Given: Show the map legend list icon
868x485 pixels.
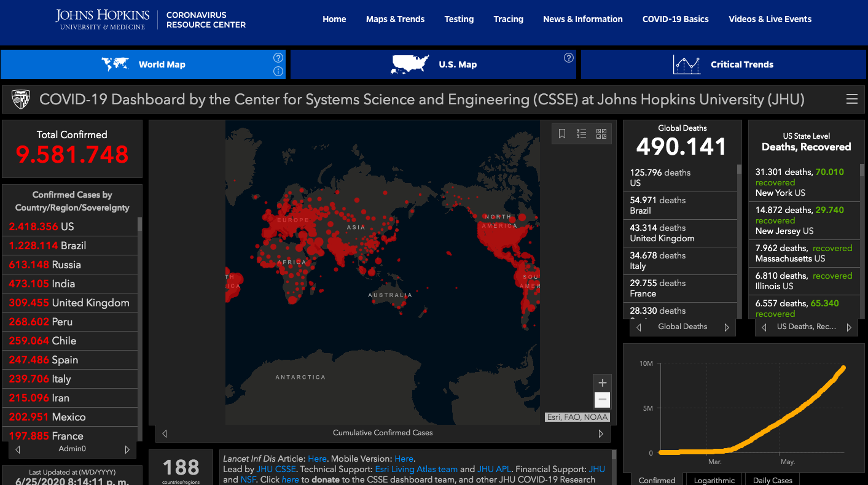Looking at the screenshot, I should 582,134.
